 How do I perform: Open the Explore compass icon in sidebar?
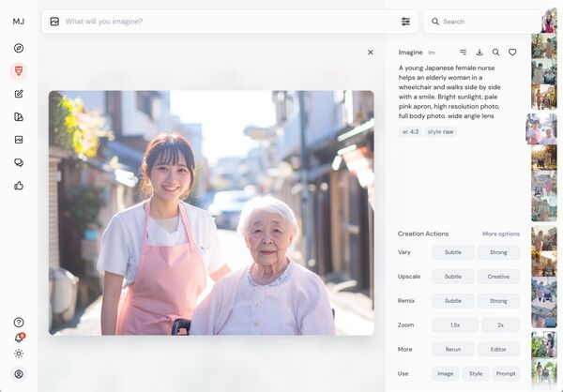coord(19,48)
